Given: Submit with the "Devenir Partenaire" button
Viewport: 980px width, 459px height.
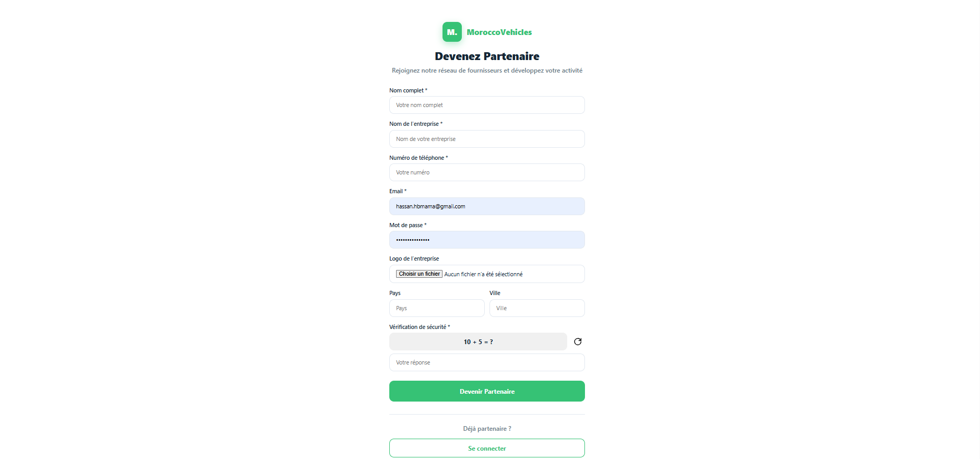Looking at the screenshot, I should pos(487,391).
